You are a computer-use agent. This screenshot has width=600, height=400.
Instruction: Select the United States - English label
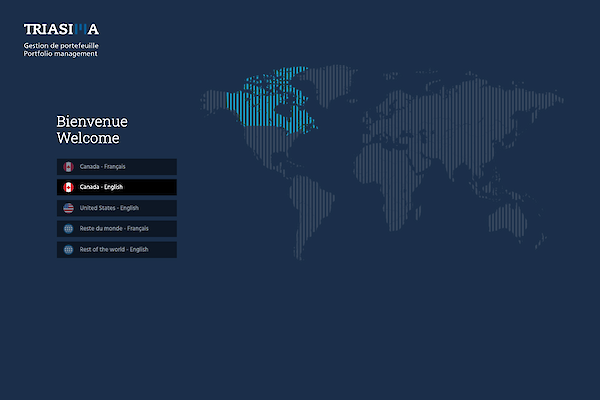(109, 208)
